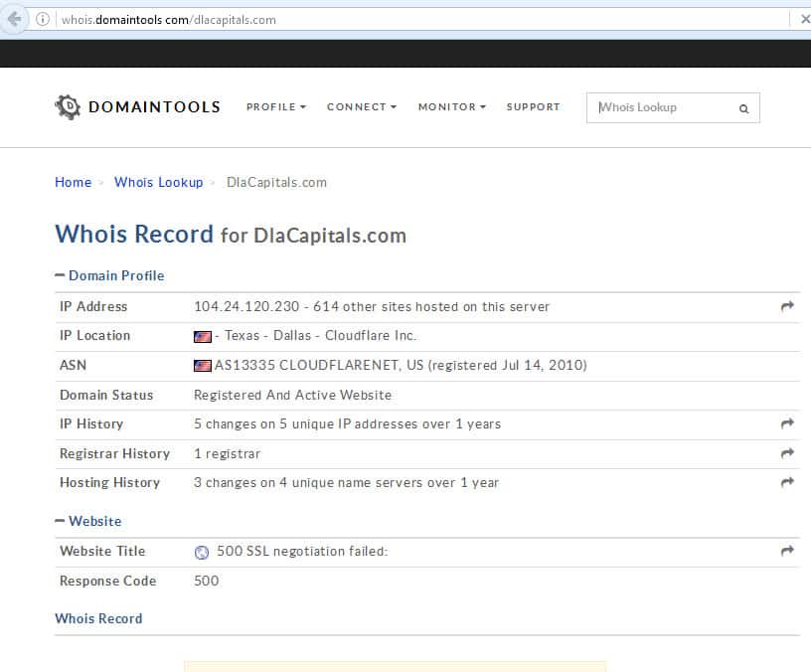Click the AS13335 CLOUDFLARENET text
The height and width of the screenshot is (672, 811).
306,365
